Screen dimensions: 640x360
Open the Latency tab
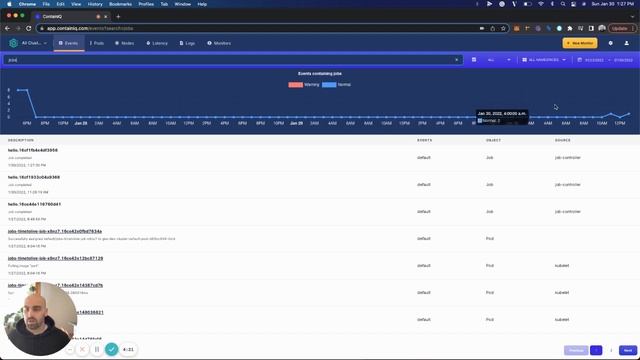point(157,43)
